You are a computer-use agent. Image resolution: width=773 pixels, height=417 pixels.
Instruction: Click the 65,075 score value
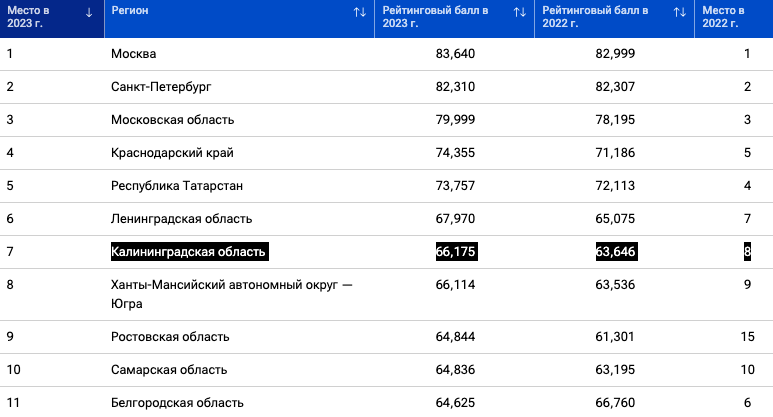coord(615,219)
